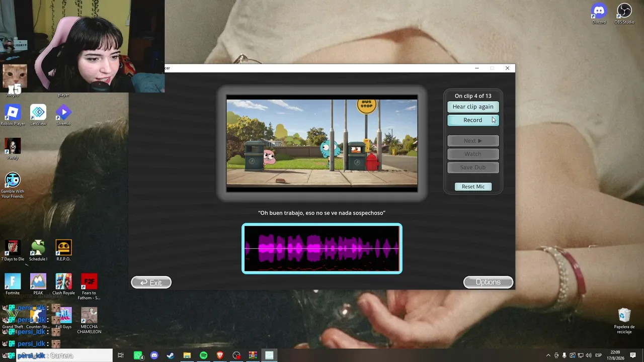Image resolution: width=644 pixels, height=362 pixels.
Task: Select the active dubbing app taskbar icon
Action: coord(269,355)
